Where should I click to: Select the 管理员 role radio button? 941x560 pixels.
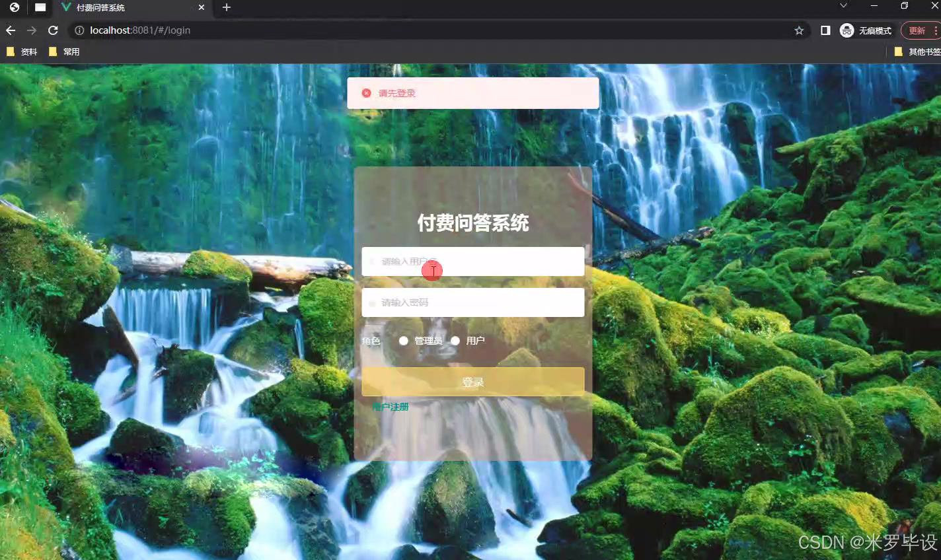tap(404, 341)
